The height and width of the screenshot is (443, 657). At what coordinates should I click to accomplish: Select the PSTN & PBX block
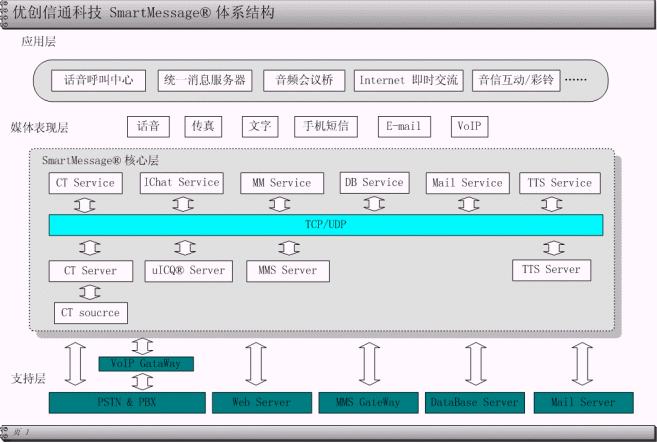[x=125, y=403]
